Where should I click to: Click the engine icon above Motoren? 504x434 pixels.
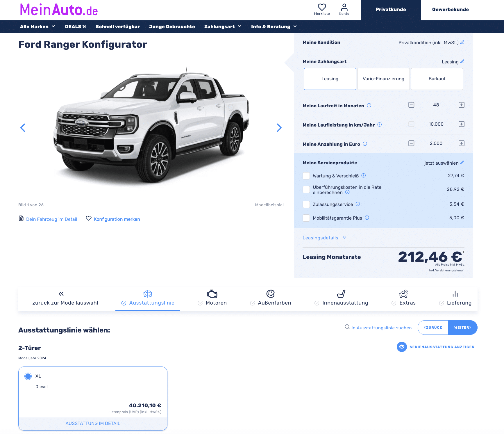coord(212,294)
